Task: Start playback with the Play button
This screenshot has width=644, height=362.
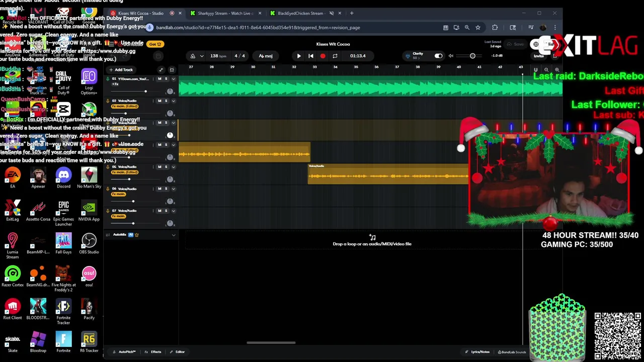Action: (x=299, y=56)
